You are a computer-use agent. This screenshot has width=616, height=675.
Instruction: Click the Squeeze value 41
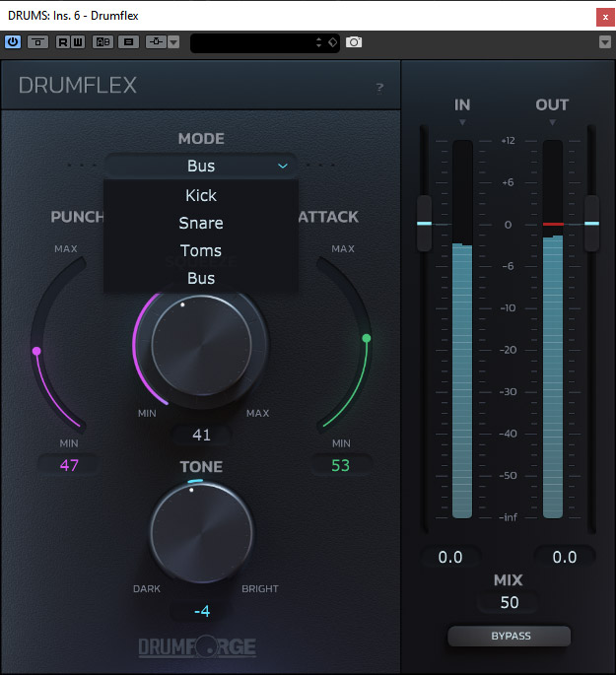point(201,435)
